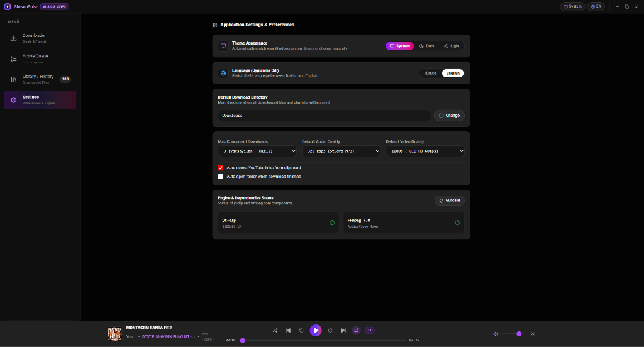Skip to the next track

(x=343, y=330)
